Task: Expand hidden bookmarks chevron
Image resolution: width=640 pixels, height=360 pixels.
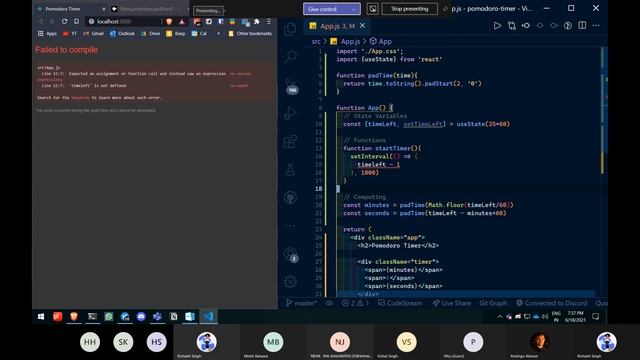Action: point(218,33)
